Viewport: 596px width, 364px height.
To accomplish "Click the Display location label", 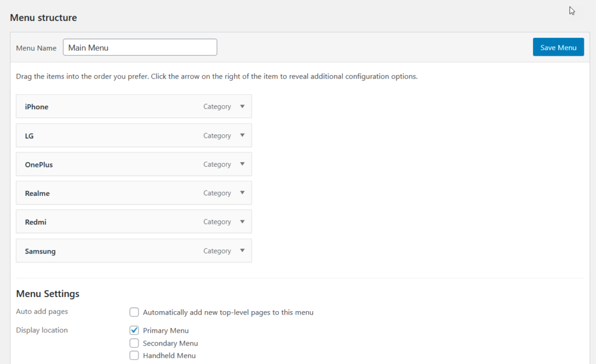I will (x=42, y=330).
